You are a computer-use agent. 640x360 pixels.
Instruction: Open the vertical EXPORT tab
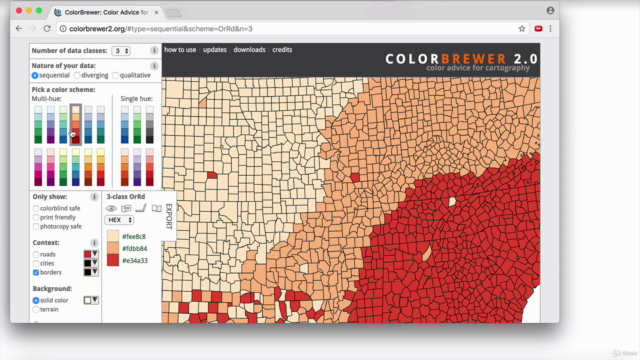pos(169,216)
